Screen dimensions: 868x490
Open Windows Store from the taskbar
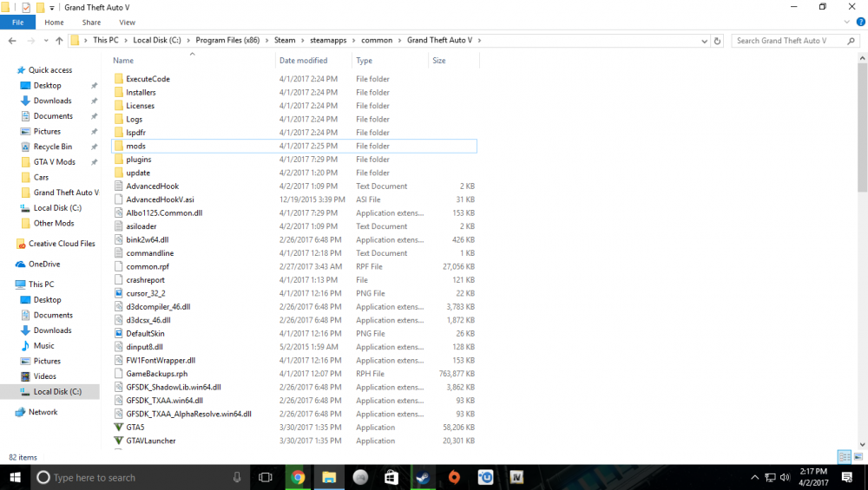391,477
